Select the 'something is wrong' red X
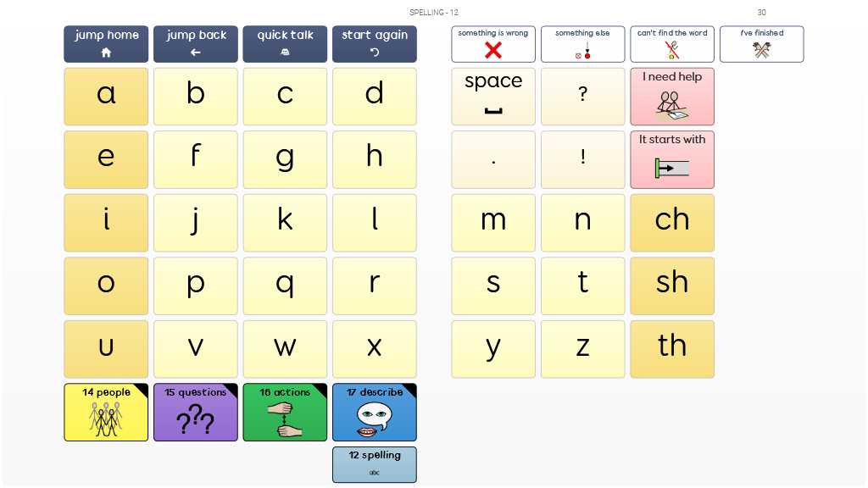This screenshot has width=868, height=488. pyautogui.click(x=492, y=44)
